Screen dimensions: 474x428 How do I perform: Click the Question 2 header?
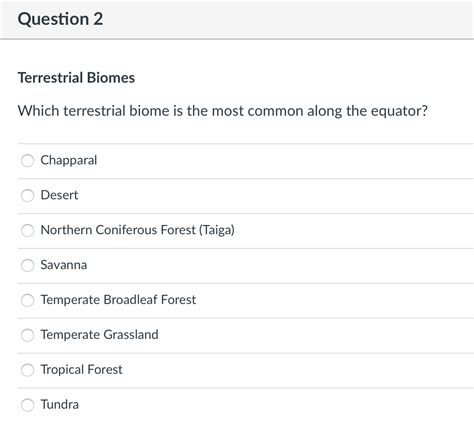coord(60,19)
